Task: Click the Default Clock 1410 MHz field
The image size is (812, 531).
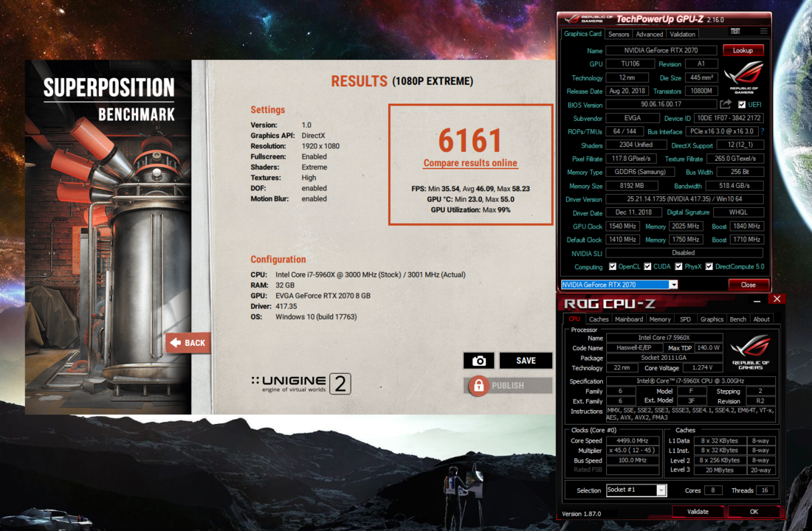Action: [622, 240]
